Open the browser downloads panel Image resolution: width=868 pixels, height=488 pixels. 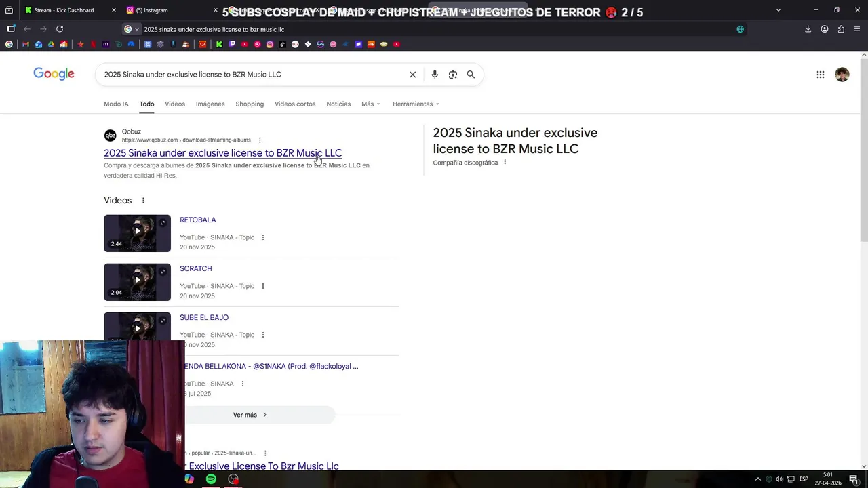click(808, 29)
